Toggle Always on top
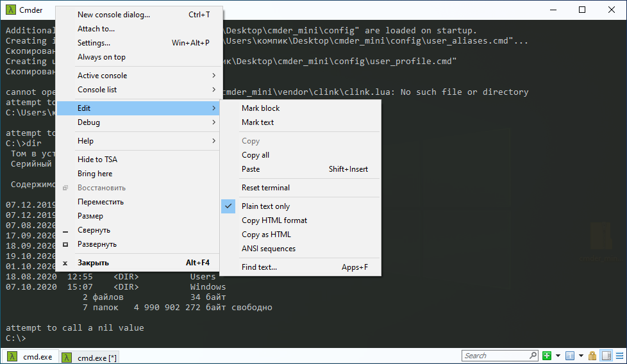The width and height of the screenshot is (627, 364). click(x=101, y=57)
